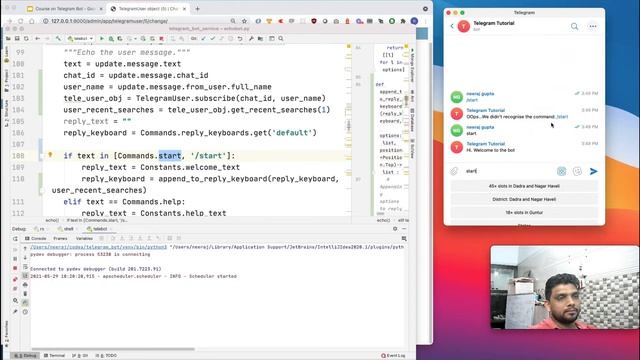The image size is (640, 360).
Task: Click the Project side tab in IDE
Action: point(6,80)
